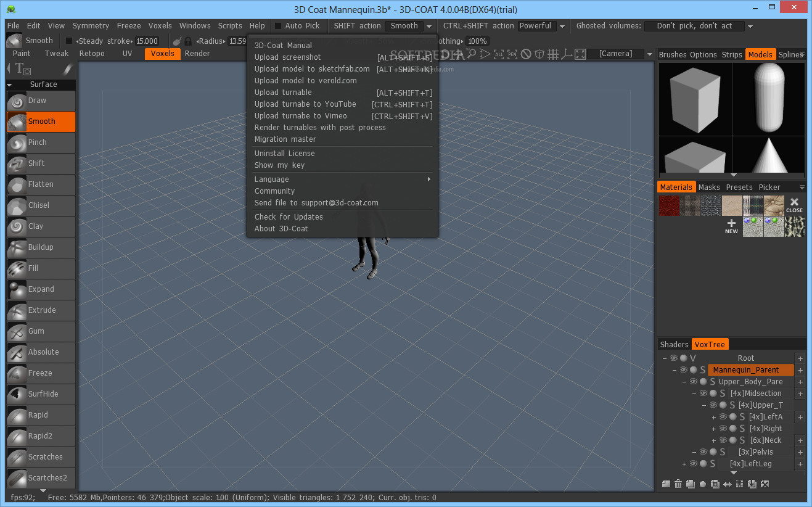Select the Buildup tool
The image size is (812, 507).
point(41,247)
